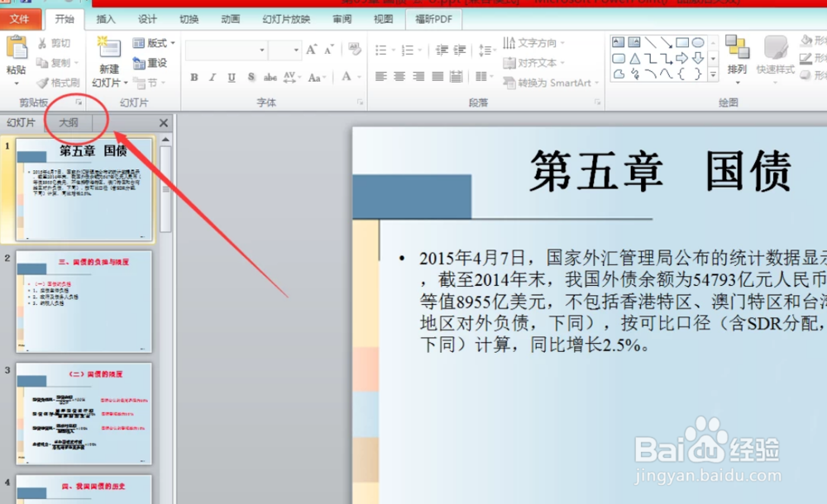Select the rectangle shape in the gallery
Screen dimensions: 827x504
tap(682, 43)
